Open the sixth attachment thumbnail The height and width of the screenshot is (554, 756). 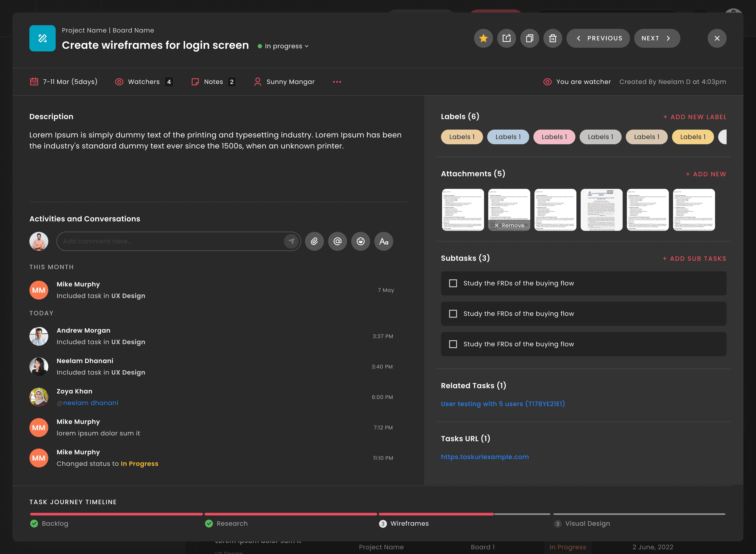[694, 210]
